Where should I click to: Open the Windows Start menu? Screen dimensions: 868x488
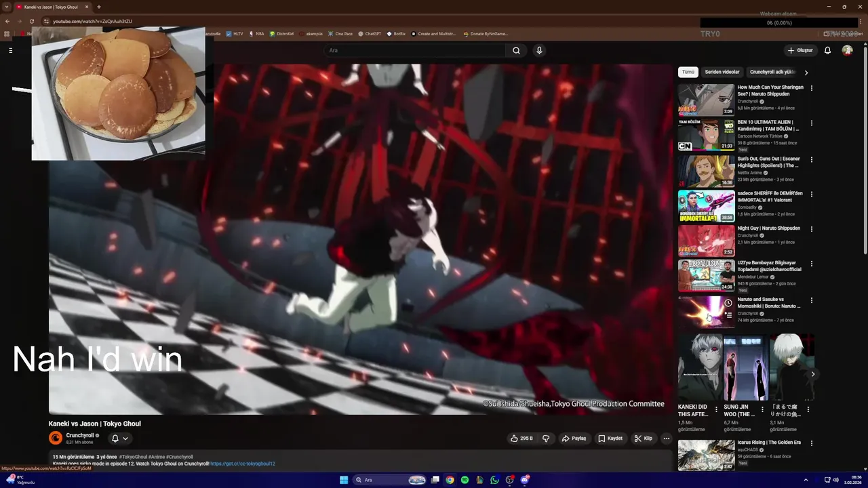click(x=344, y=480)
